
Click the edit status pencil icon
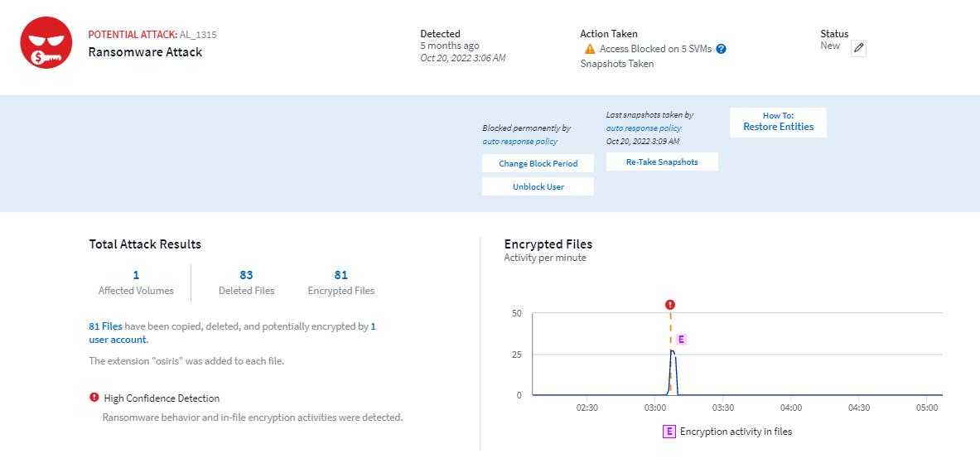pos(859,48)
